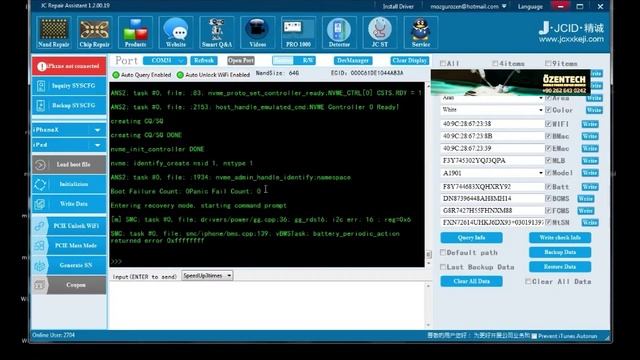Check the 4items checkbox

(x=495, y=63)
